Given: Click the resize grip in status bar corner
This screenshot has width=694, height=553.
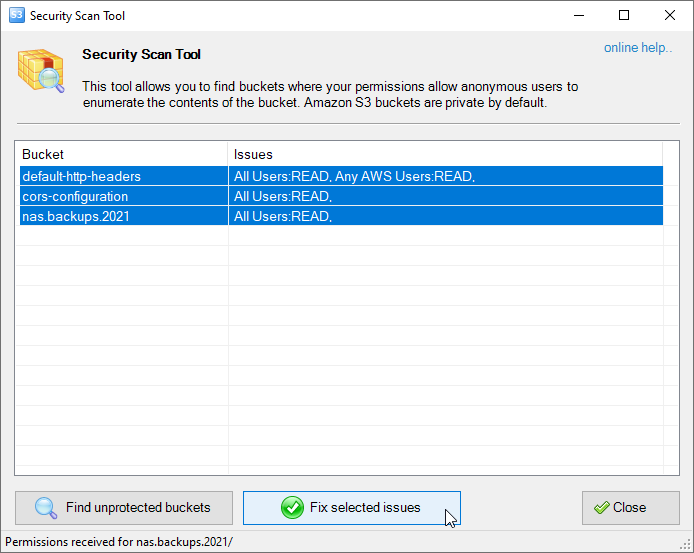Looking at the screenshot, I should pyautogui.click(x=685, y=544).
